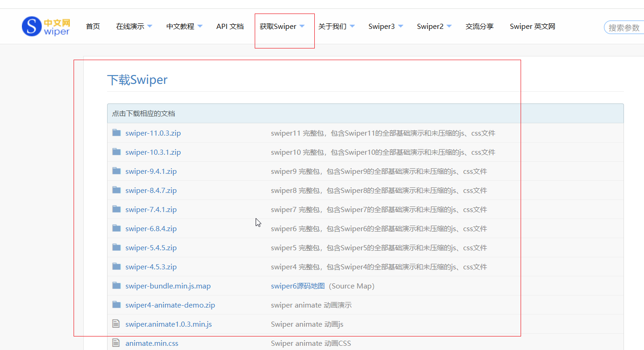644x350 pixels.
Task: Open swiper6源码地图 link
Action: [x=298, y=286]
